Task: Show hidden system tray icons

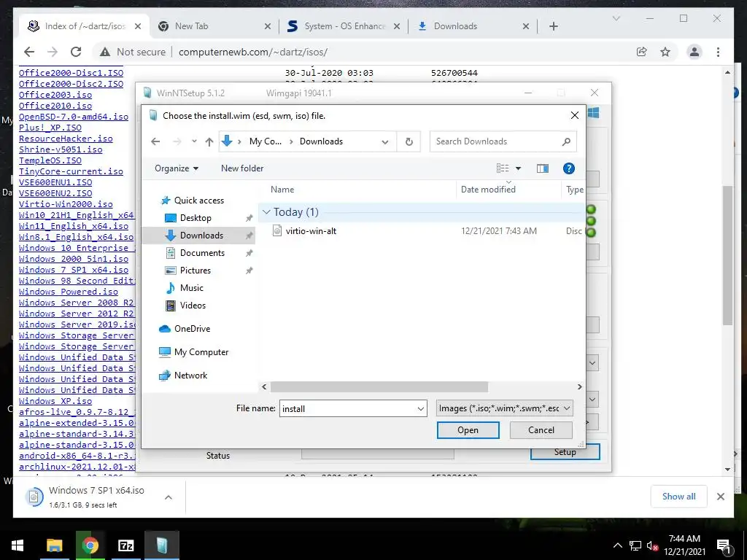Action: (617, 545)
